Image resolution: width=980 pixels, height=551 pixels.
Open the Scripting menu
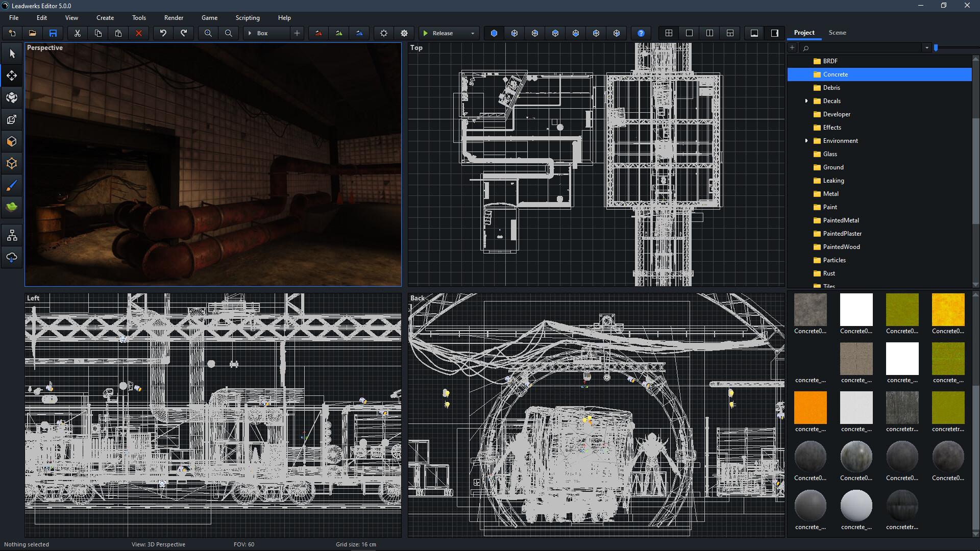247,17
